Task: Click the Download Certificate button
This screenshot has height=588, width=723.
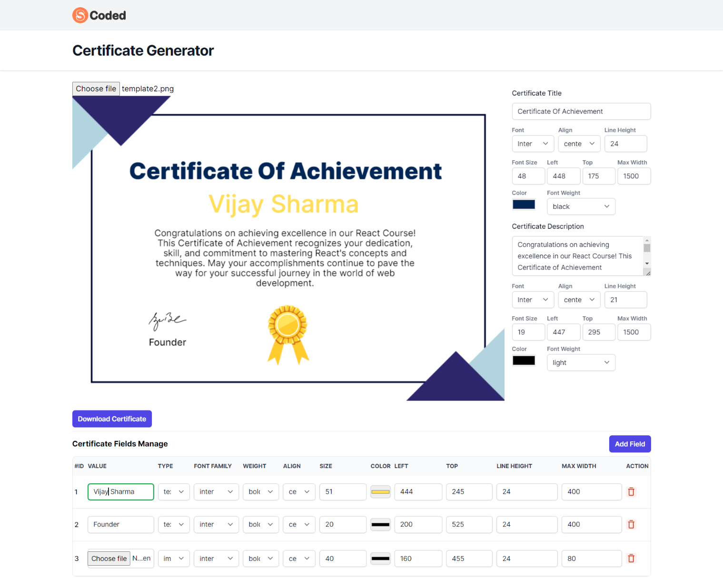Action: point(112,419)
